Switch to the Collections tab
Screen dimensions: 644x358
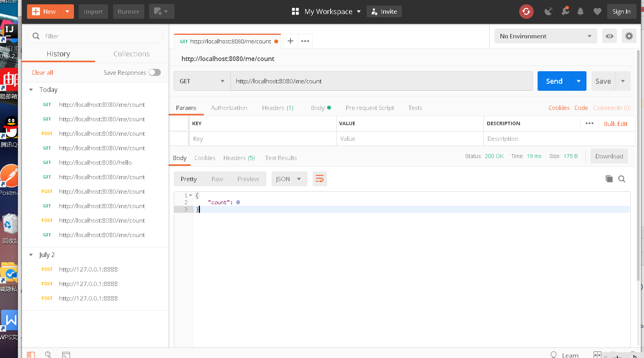(x=131, y=54)
